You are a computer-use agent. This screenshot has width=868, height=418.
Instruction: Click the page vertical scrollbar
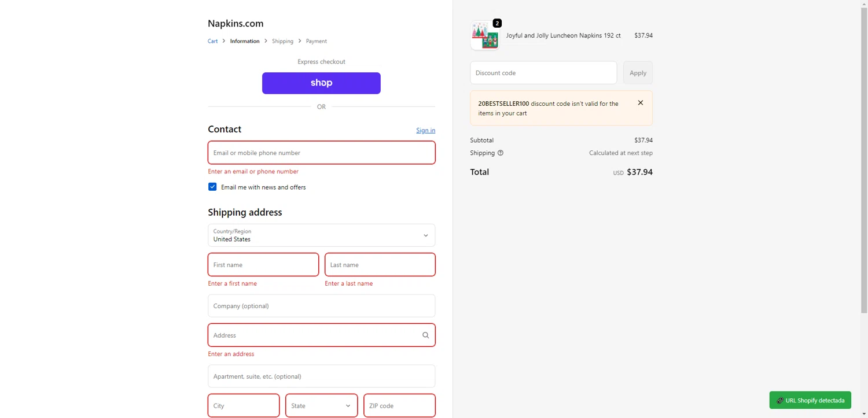pos(863,173)
